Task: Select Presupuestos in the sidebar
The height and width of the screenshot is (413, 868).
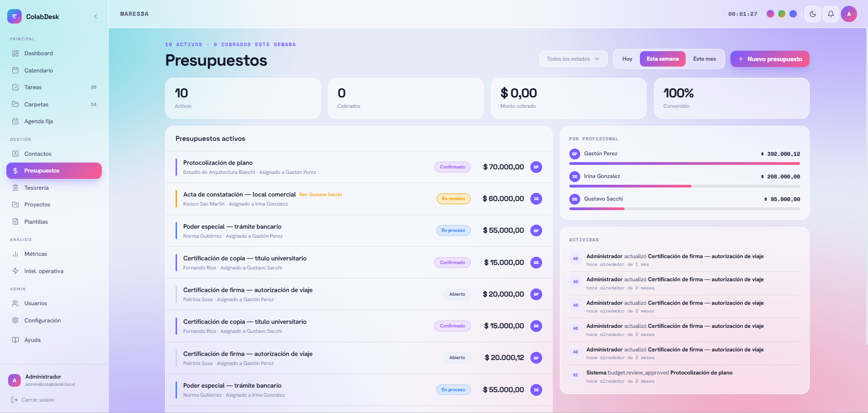Action: coord(54,171)
